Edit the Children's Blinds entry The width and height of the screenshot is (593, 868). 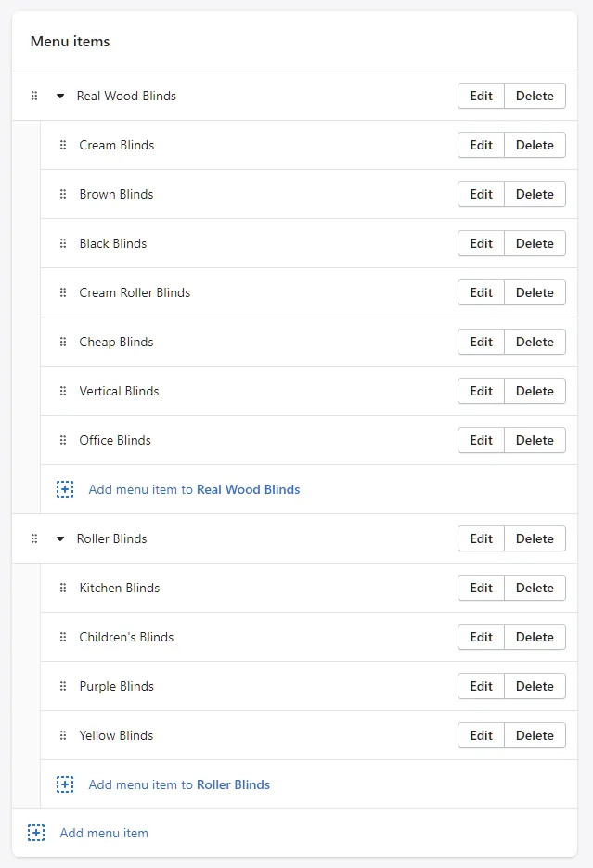coord(480,637)
